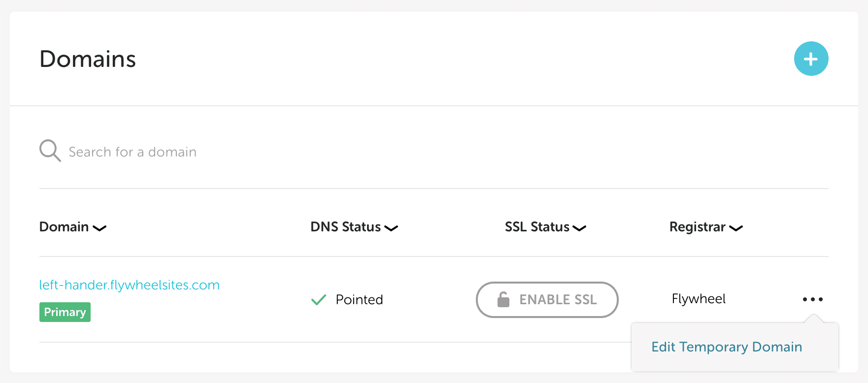Click the Flywheel registrar value
868x383 pixels.
[699, 299]
